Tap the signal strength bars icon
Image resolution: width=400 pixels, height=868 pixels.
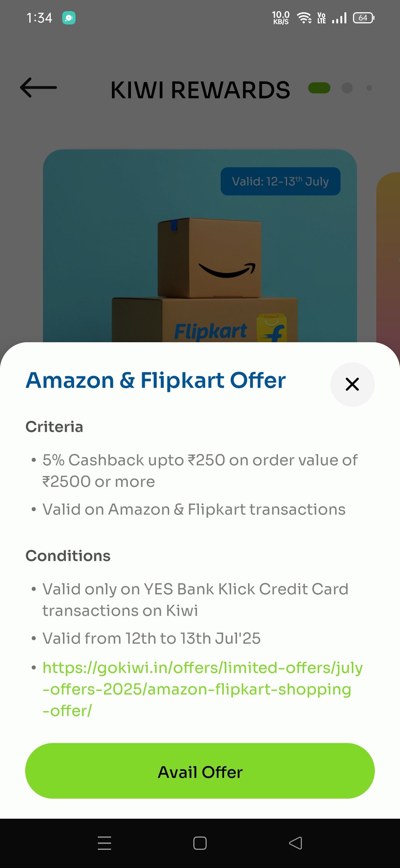tap(339, 18)
